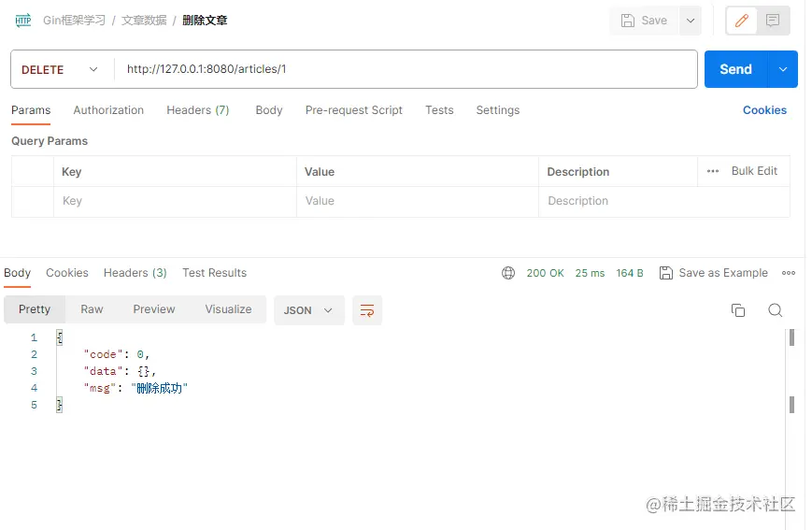812x530 pixels.
Task: Open the request Body tab
Action: tap(269, 110)
